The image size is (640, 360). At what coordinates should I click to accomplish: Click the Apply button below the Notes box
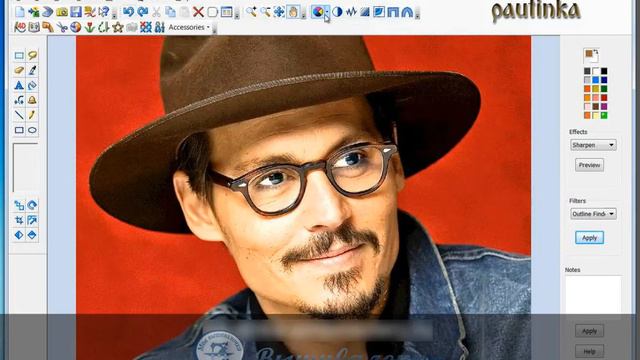click(x=589, y=331)
